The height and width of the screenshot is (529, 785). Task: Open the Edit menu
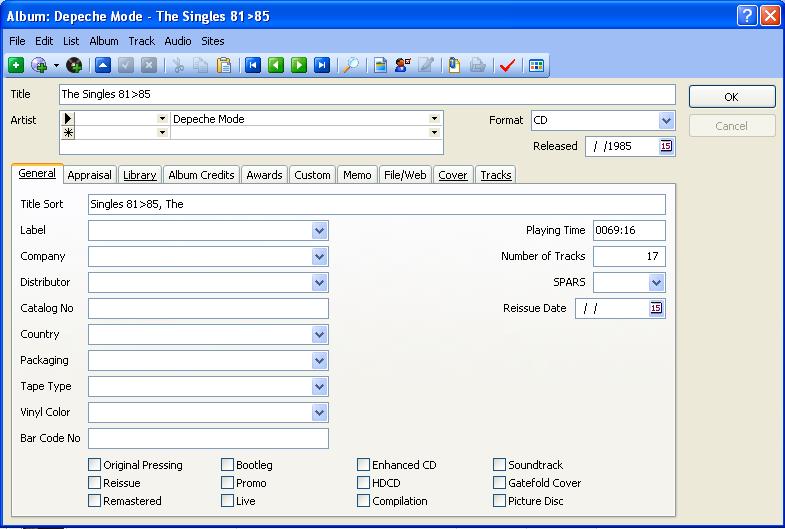(x=44, y=41)
